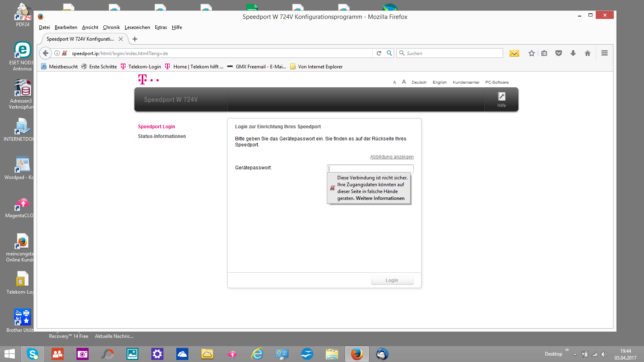Open the Firefox hamburger menu
The image size is (644, 362).
pos(605,53)
